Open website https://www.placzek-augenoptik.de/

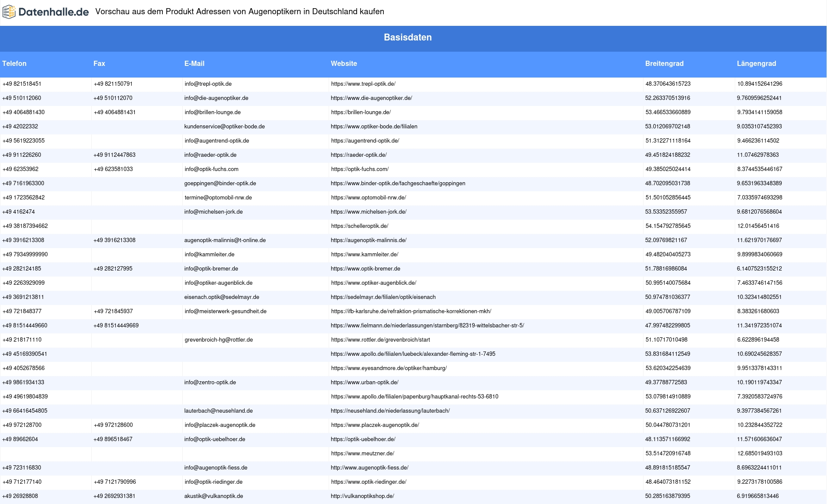[x=375, y=425]
